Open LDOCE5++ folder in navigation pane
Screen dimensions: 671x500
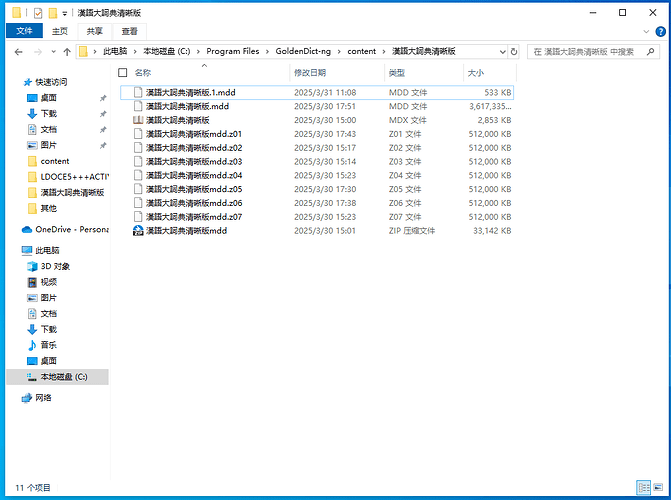tap(74, 177)
